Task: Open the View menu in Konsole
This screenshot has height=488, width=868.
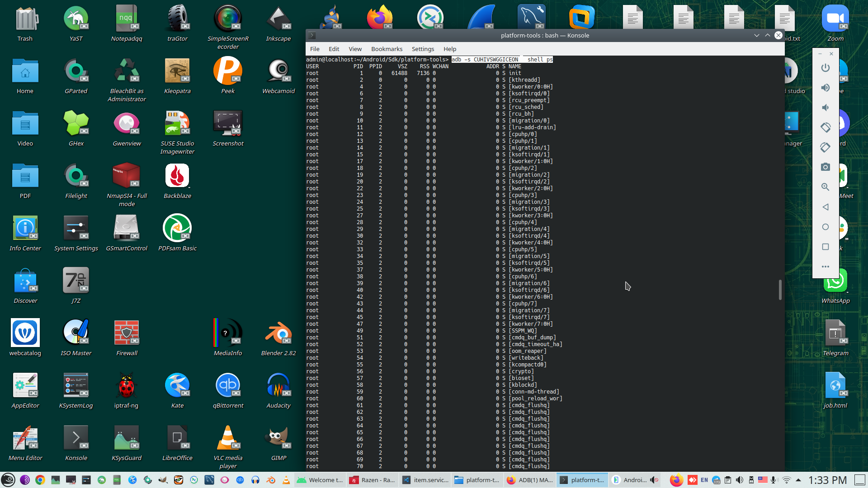Action: click(x=355, y=49)
